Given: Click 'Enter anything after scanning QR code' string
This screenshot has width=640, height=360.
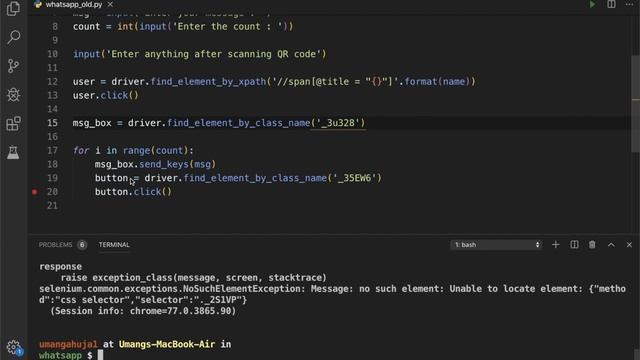Looking at the screenshot, I should point(213,54).
